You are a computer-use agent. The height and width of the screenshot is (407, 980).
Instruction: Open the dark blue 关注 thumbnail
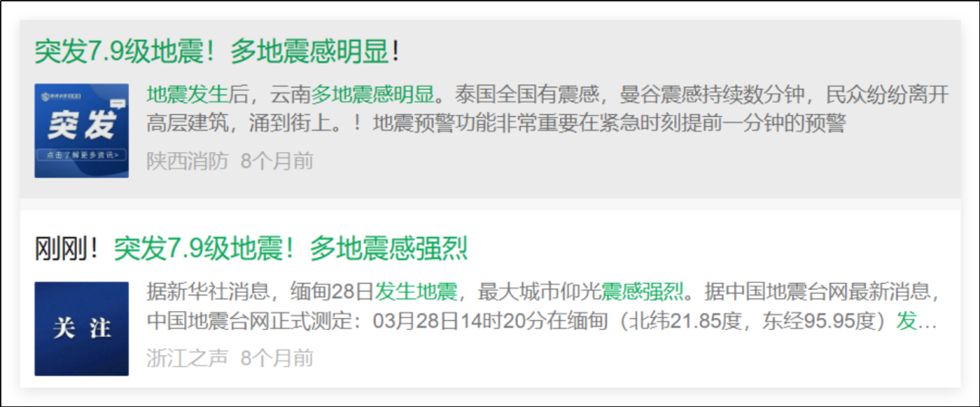click(82, 329)
